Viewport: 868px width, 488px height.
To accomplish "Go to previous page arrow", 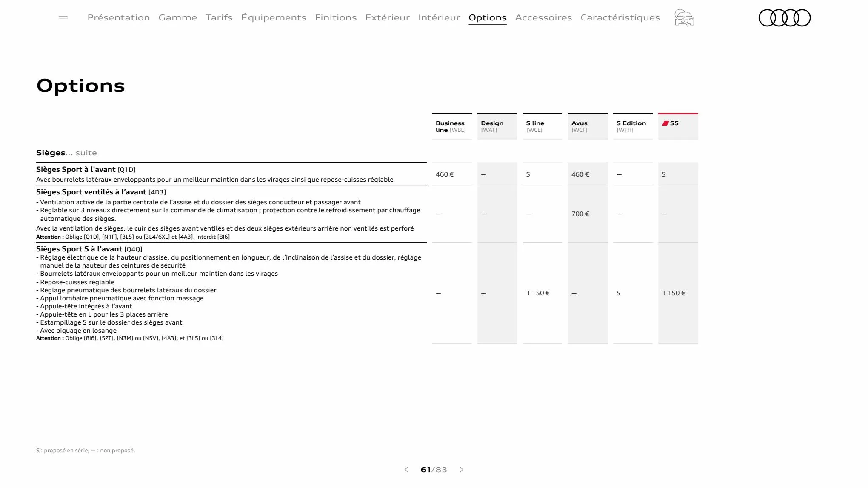I will [406, 470].
